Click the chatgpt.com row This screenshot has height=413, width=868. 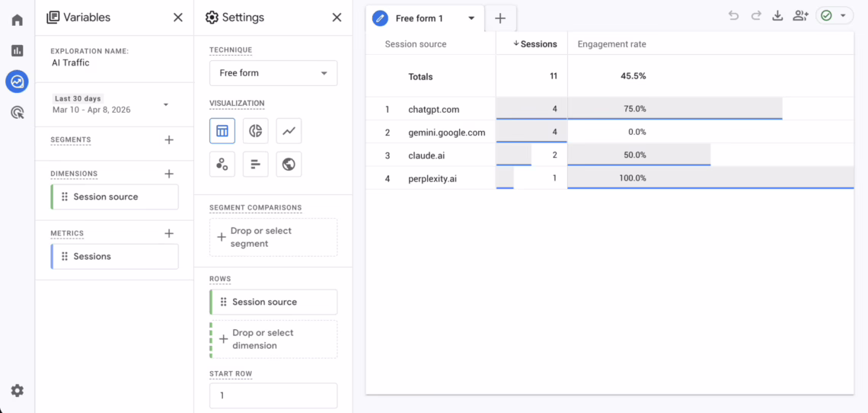609,109
